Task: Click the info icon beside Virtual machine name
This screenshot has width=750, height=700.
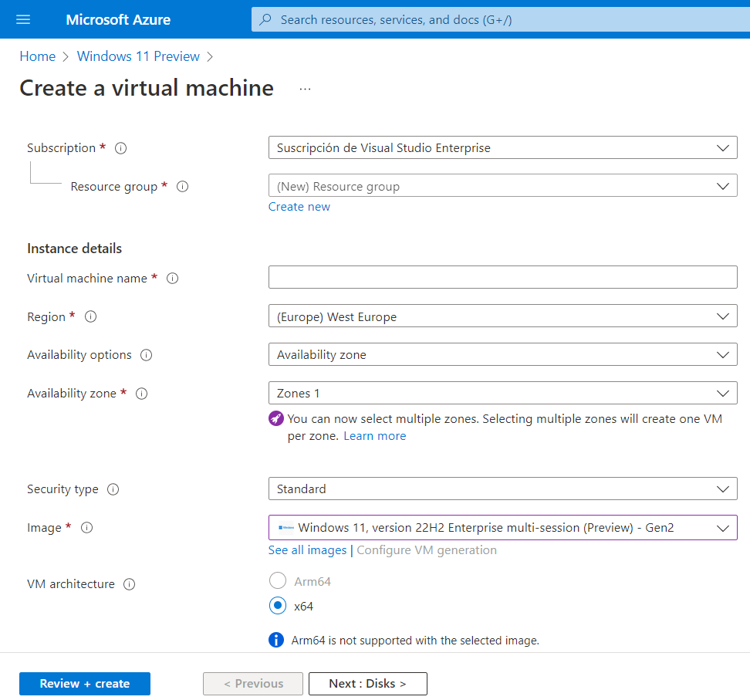Action: point(172,278)
